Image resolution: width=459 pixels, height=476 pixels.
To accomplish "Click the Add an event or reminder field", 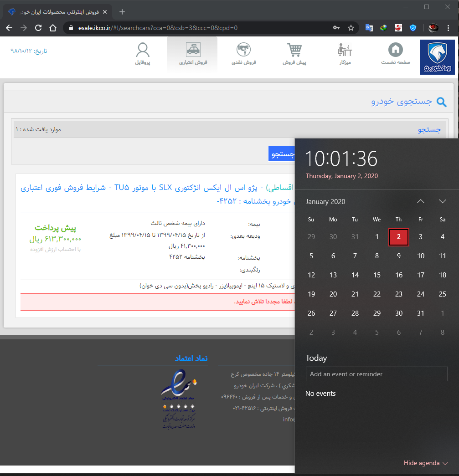I will (x=376, y=374).
